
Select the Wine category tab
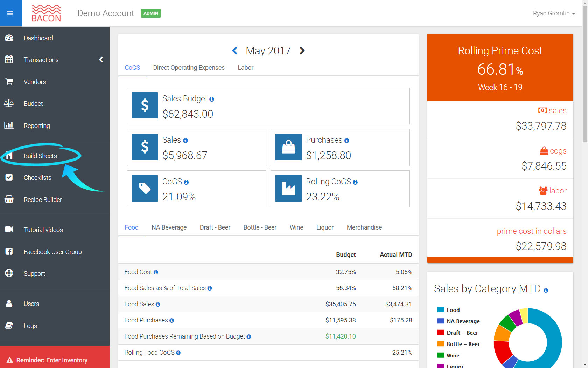pos(296,227)
